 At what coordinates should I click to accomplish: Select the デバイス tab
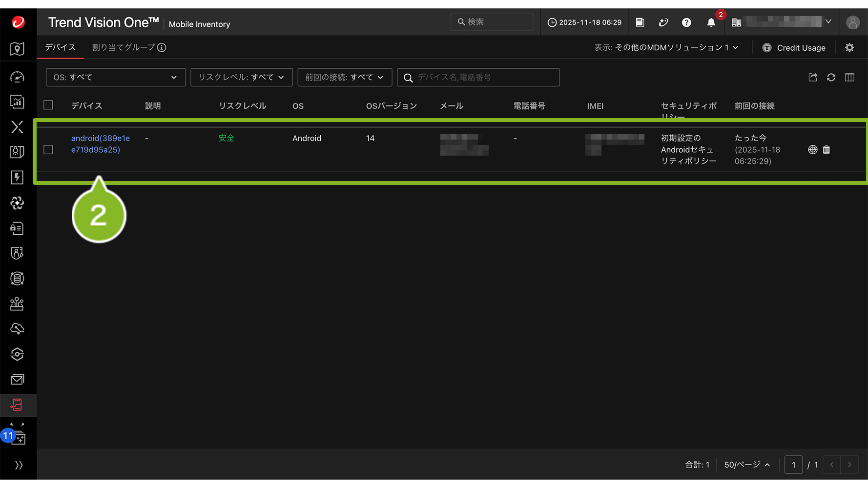point(61,48)
